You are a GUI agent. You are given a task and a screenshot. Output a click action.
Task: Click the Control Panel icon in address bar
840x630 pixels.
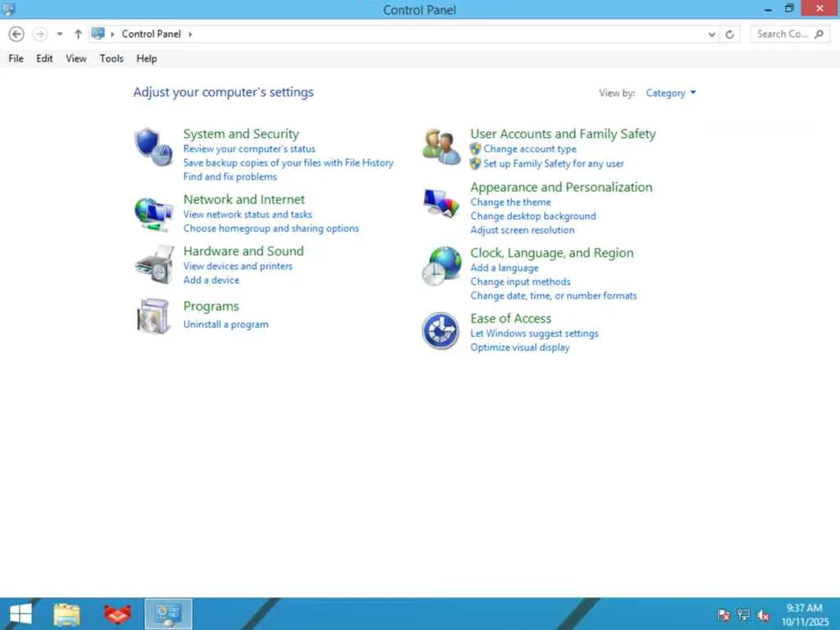tap(98, 34)
